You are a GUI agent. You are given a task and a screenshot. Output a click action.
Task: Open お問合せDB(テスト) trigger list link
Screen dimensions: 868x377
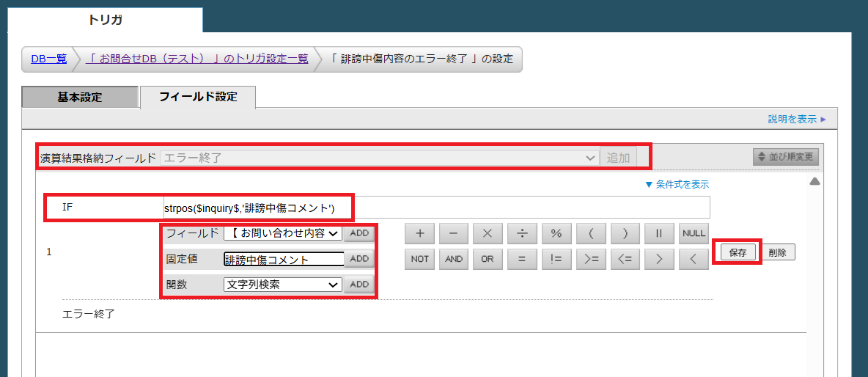(x=197, y=59)
